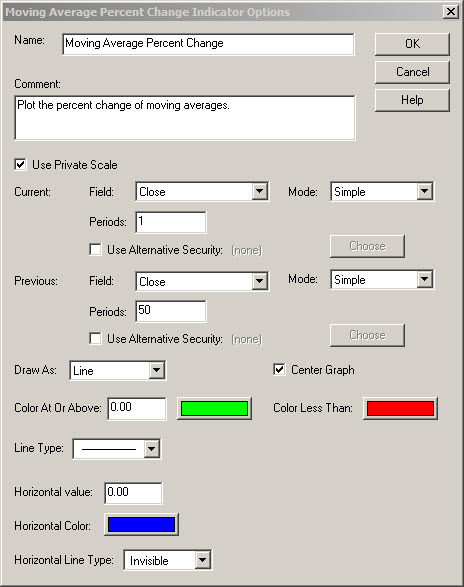Focus the Previous Periods field showing 50
464x587 pixels.
[x=171, y=311]
